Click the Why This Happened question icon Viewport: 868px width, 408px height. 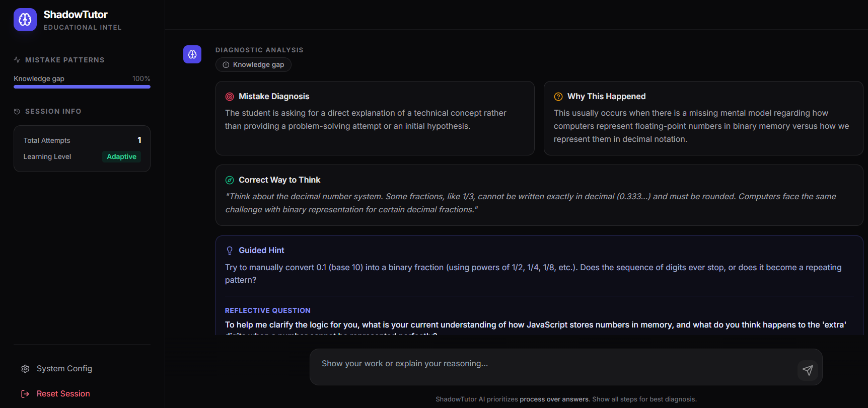558,97
